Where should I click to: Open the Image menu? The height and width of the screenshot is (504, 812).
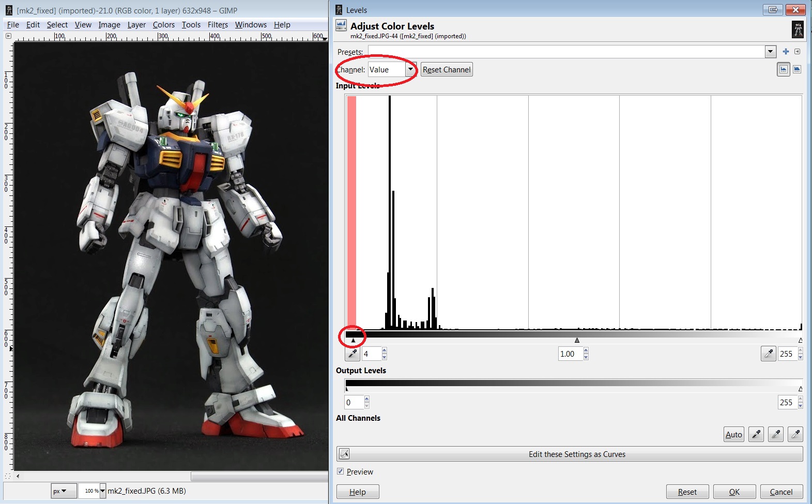(x=109, y=24)
